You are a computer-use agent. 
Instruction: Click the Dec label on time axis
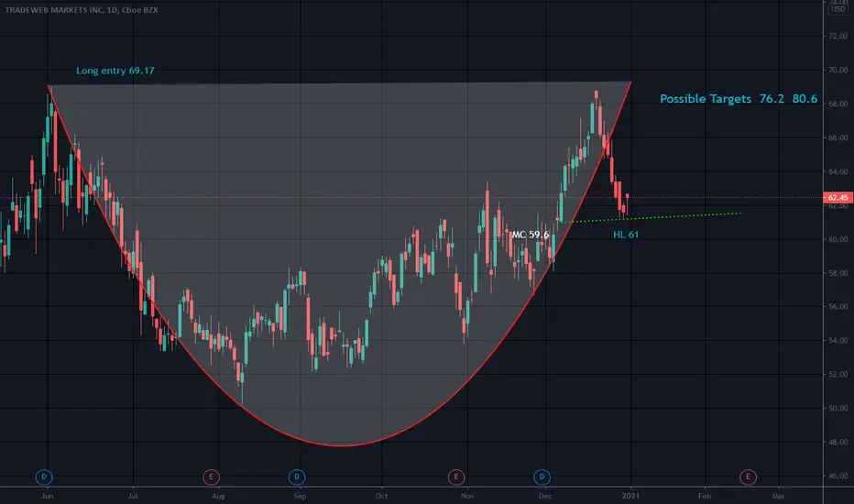coord(544,496)
